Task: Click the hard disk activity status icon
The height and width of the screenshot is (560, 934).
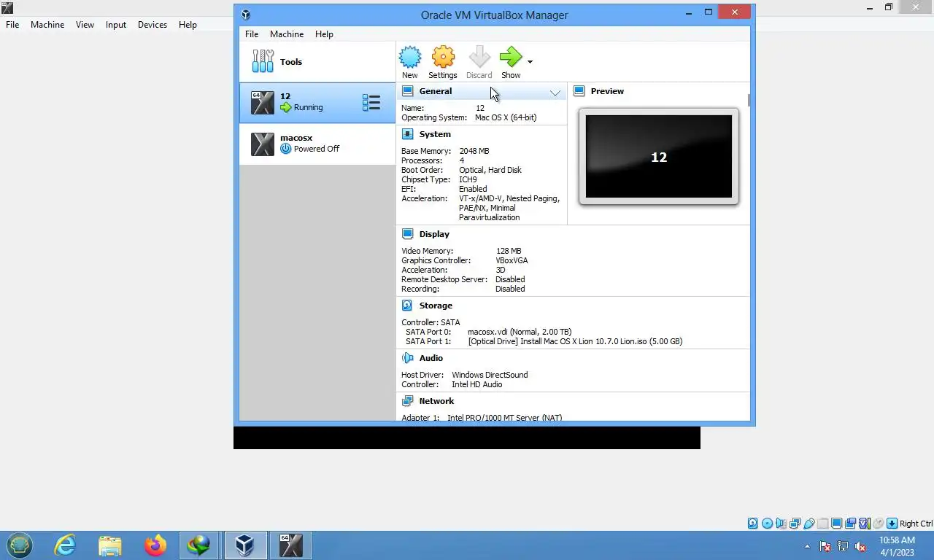Action: coord(753,524)
